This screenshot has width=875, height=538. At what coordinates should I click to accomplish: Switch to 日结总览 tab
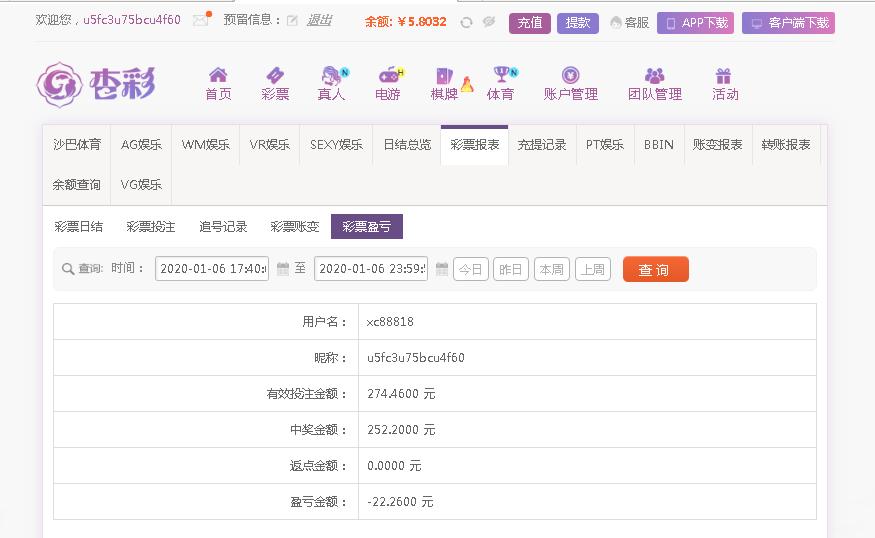407,145
